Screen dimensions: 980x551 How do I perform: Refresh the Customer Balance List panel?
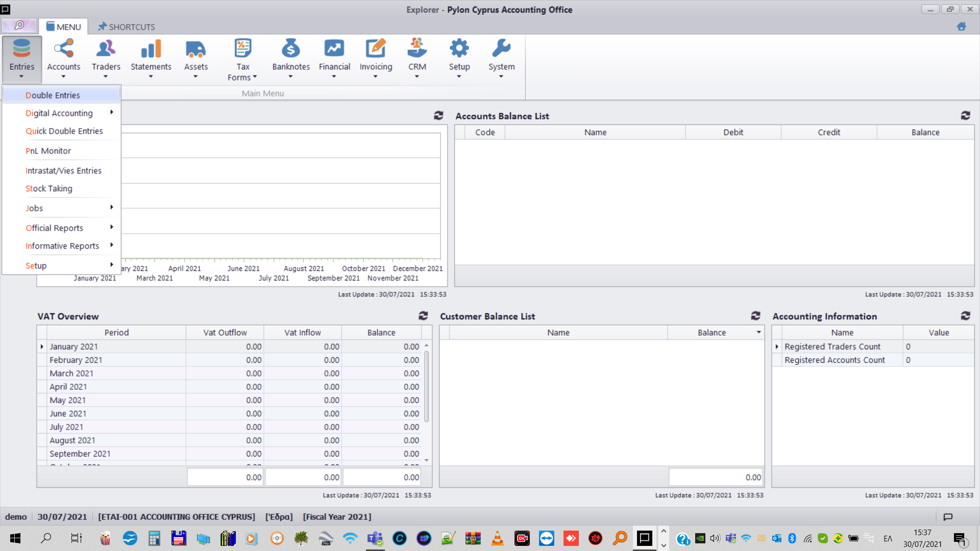(755, 316)
